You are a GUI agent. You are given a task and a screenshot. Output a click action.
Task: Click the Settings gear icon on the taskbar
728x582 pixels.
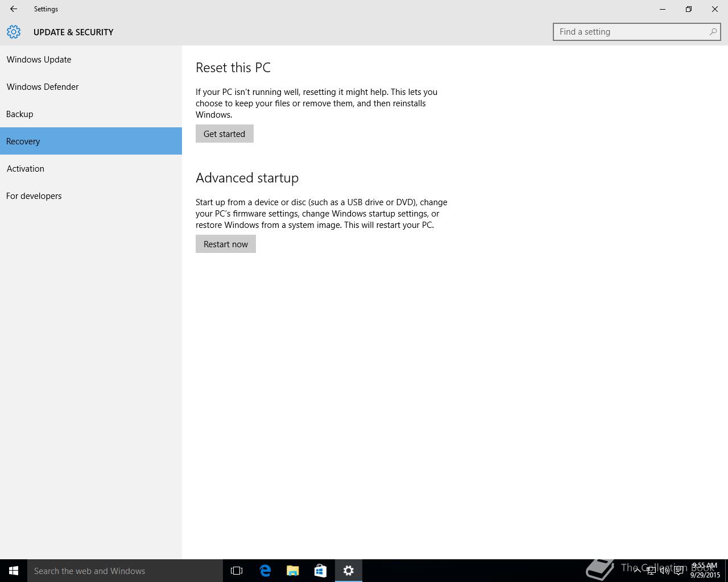[x=349, y=571]
